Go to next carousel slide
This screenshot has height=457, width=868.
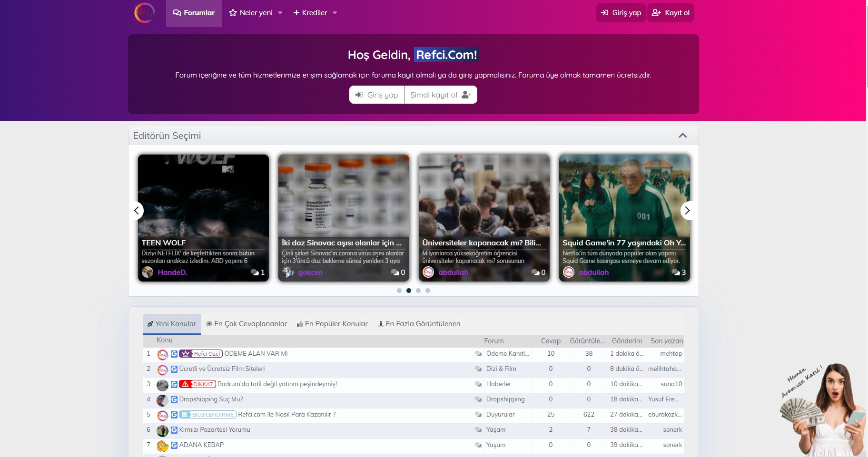pos(687,210)
